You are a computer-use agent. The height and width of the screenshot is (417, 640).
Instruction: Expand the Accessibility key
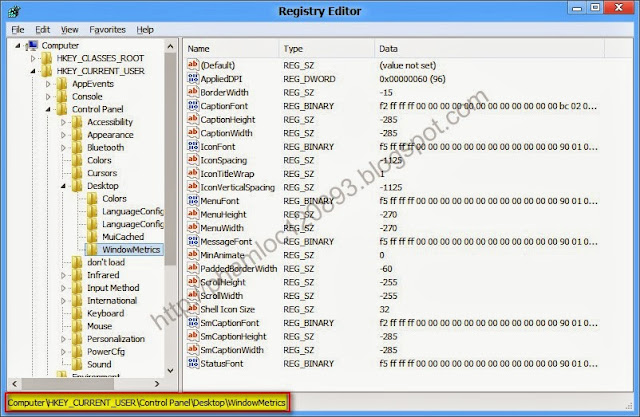pyautogui.click(x=63, y=122)
